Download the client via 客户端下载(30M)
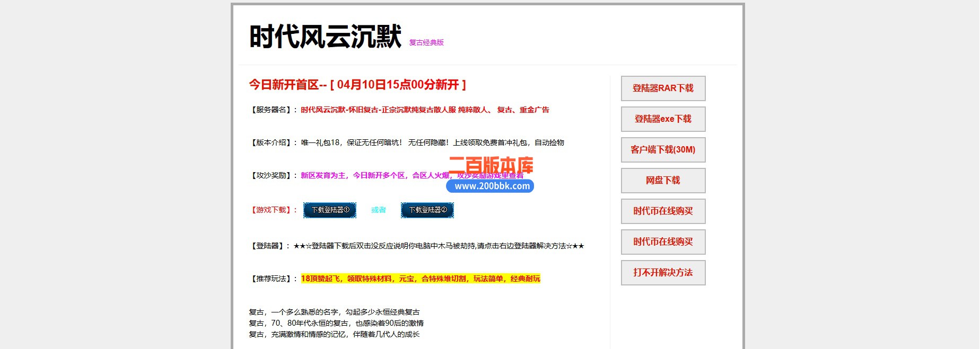This screenshot has height=349, width=980. (x=663, y=150)
